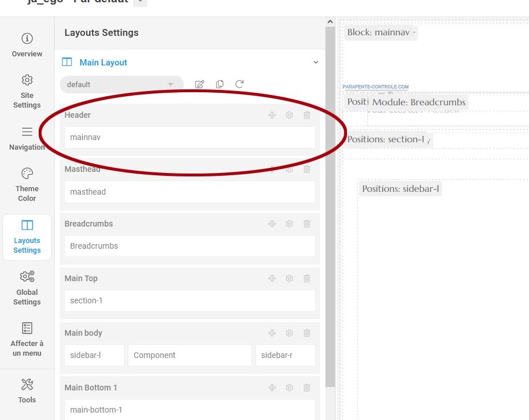The width and height of the screenshot is (529, 420).
Task: Click the Header section title
Action: [x=77, y=115]
